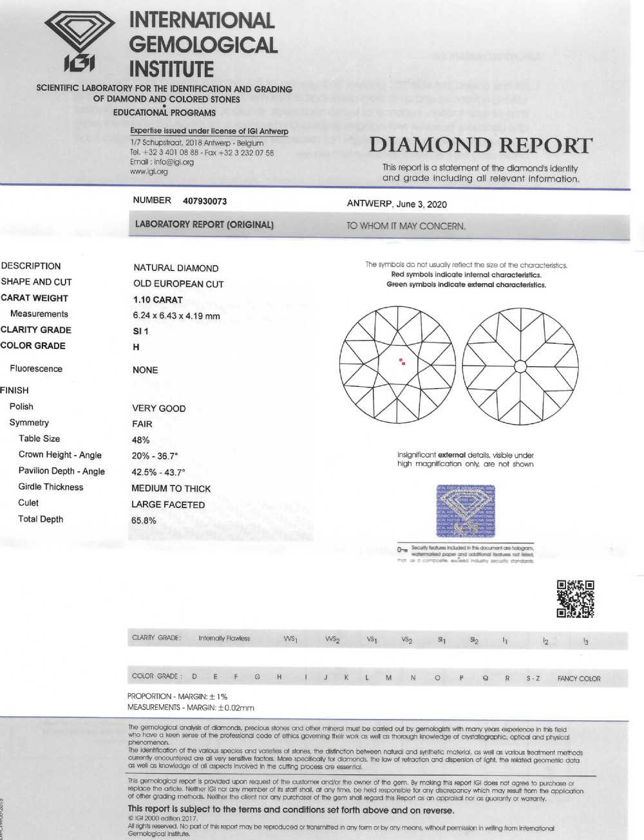Click the color grade value 'H'

(136, 347)
